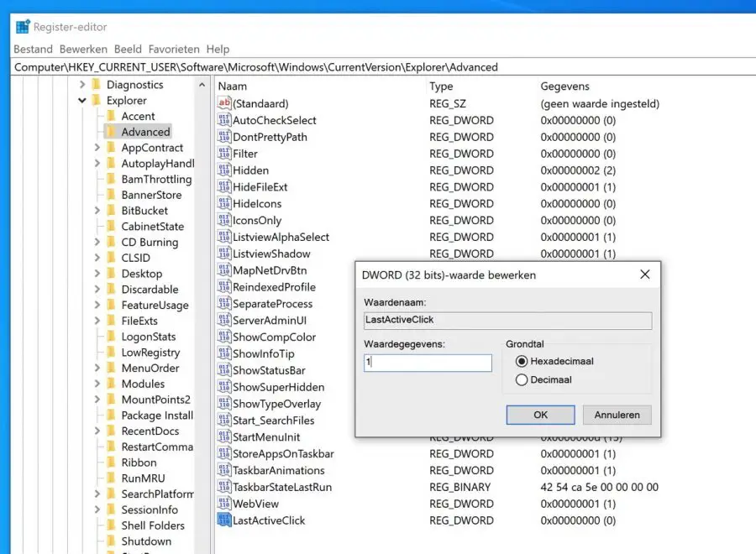
Task: Select the (Standaard) string value icon
Action: pos(224,103)
